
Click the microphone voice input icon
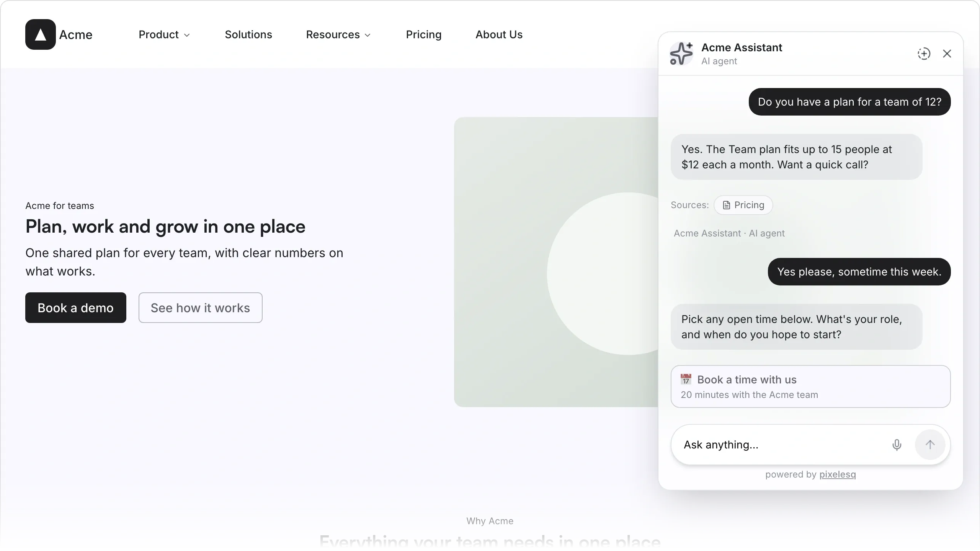pyautogui.click(x=897, y=445)
